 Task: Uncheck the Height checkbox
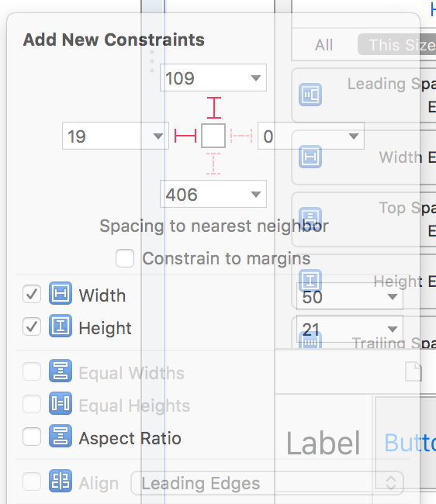pyautogui.click(x=32, y=326)
